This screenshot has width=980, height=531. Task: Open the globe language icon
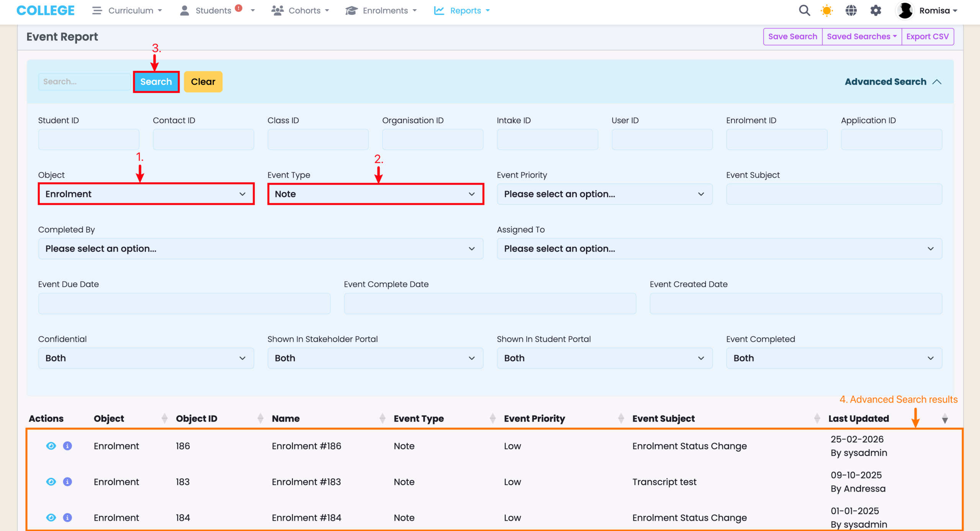(851, 10)
